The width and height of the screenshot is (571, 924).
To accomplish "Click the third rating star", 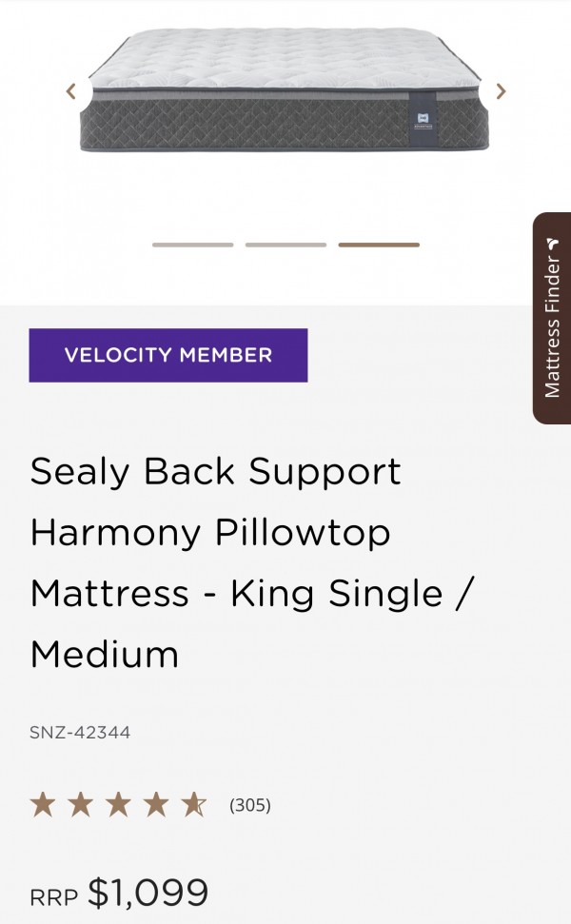I will point(118,804).
